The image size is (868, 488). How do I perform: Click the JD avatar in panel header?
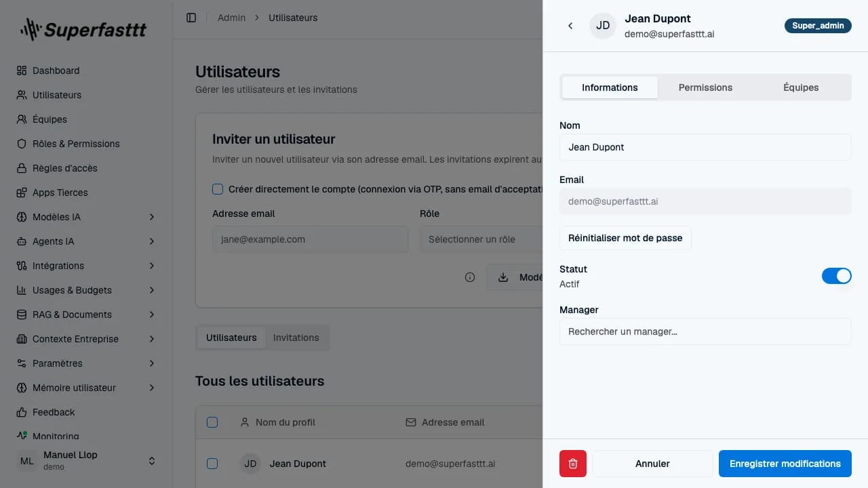point(603,26)
